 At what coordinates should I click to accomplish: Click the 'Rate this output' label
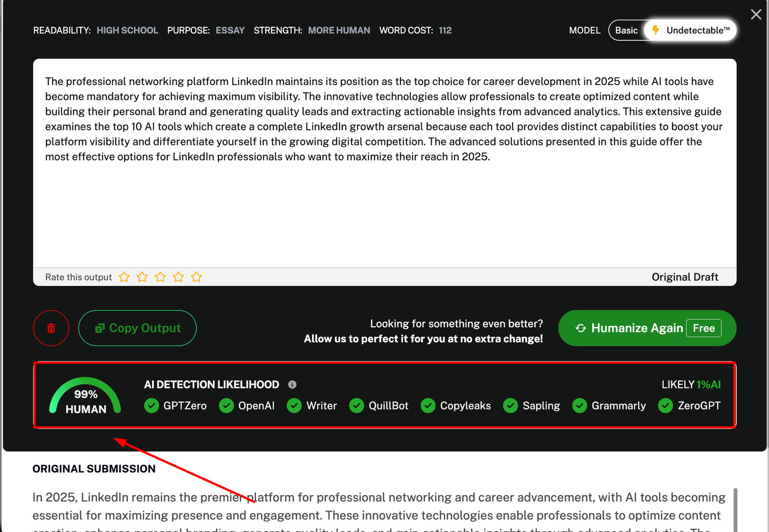[x=78, y=277]
